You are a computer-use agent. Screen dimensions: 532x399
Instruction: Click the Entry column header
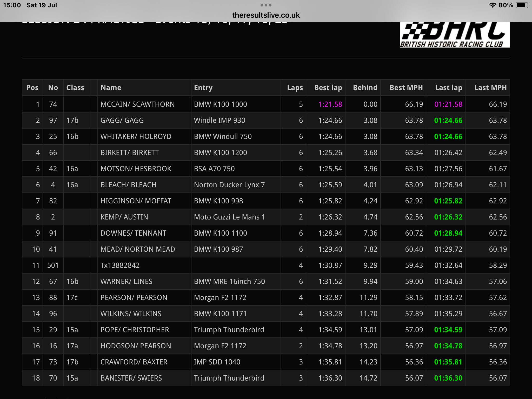point(236,88)
